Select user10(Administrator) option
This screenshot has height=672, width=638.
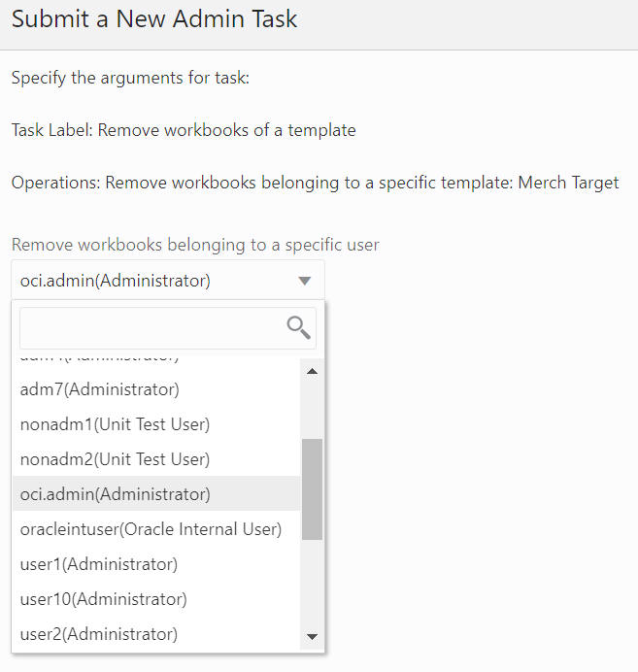[x=156, y=599]
